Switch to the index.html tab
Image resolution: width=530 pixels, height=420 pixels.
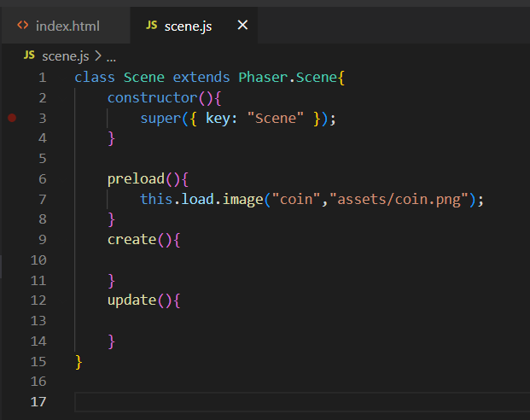(66, 26)
